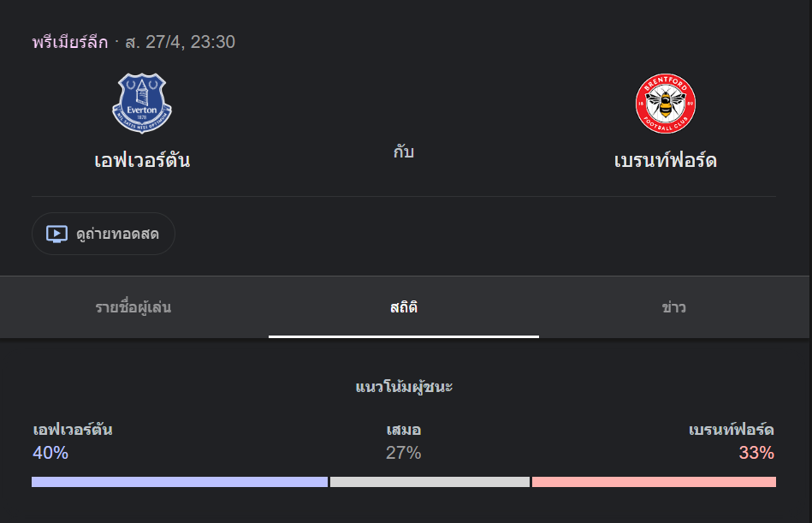Click the กับ versus text between teams
Image resolution: width=812 pixels, height=523 pixels.
[403, 152]
